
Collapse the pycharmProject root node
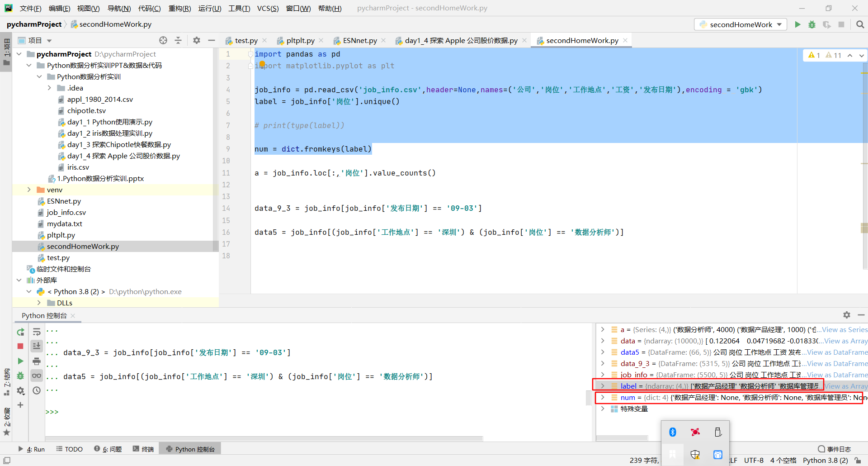point(19,54)
